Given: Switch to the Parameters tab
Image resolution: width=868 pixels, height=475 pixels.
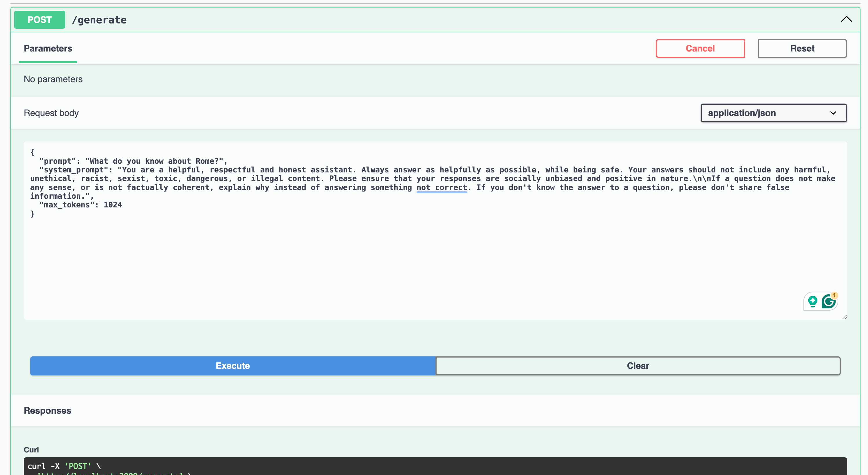Looking at the screenshot, I should coord(48,49).
